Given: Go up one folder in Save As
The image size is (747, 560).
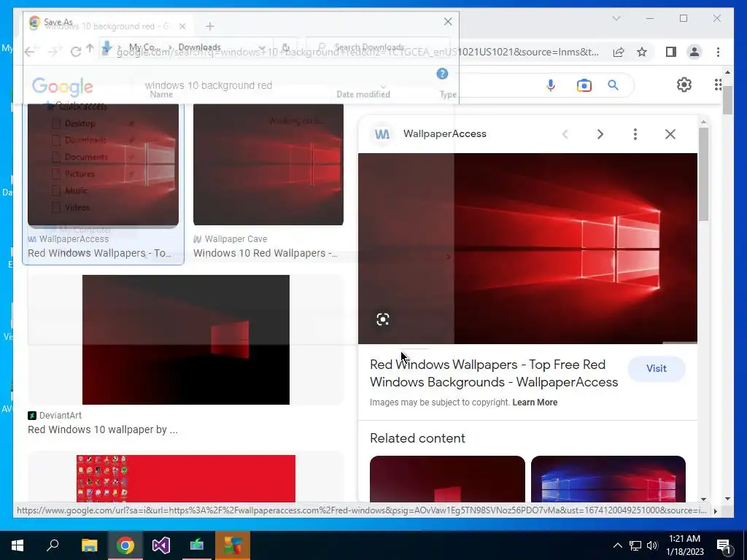Looking at the screenshot, I should (90, 47).
